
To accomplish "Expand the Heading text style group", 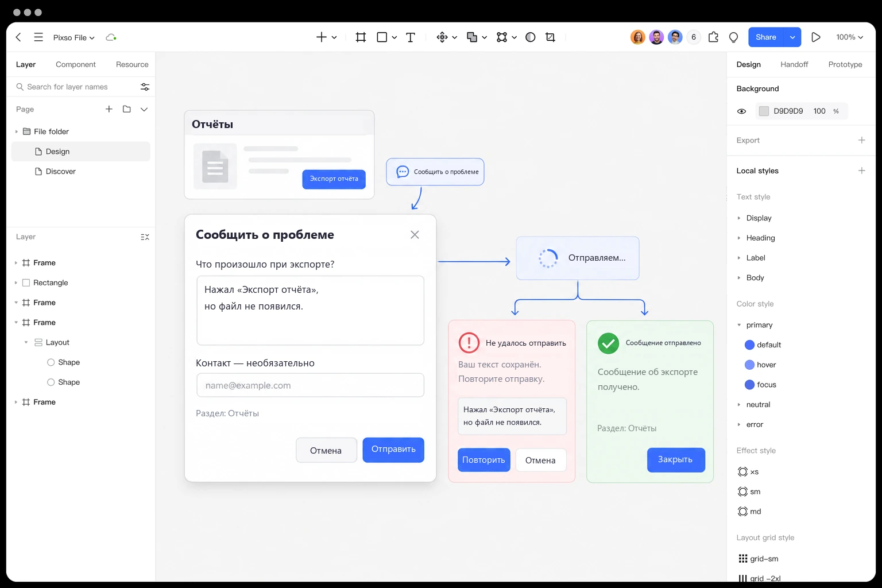I will click(x=739, y=238).
